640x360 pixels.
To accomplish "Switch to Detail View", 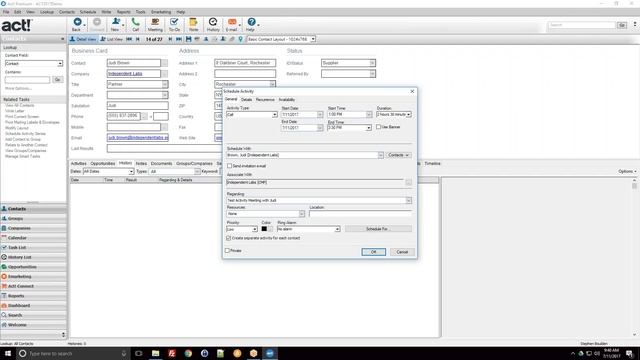I will (x=83, y=39).
